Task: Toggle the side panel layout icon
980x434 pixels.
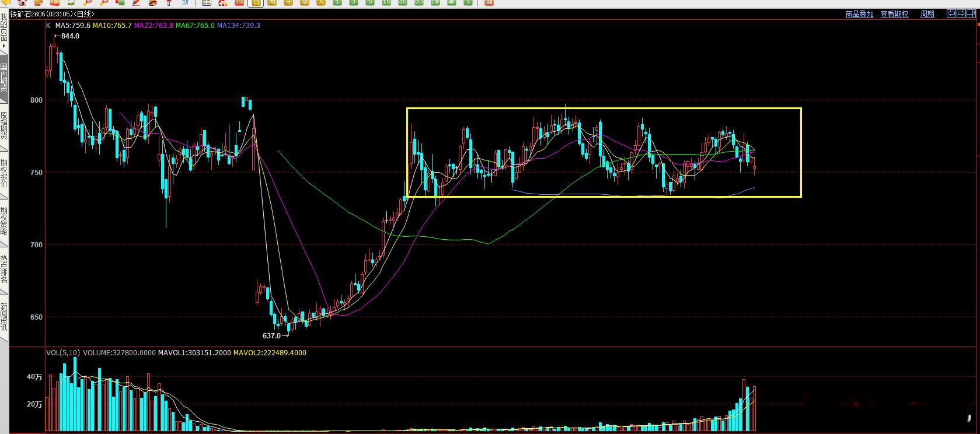Action: point(971,13)
